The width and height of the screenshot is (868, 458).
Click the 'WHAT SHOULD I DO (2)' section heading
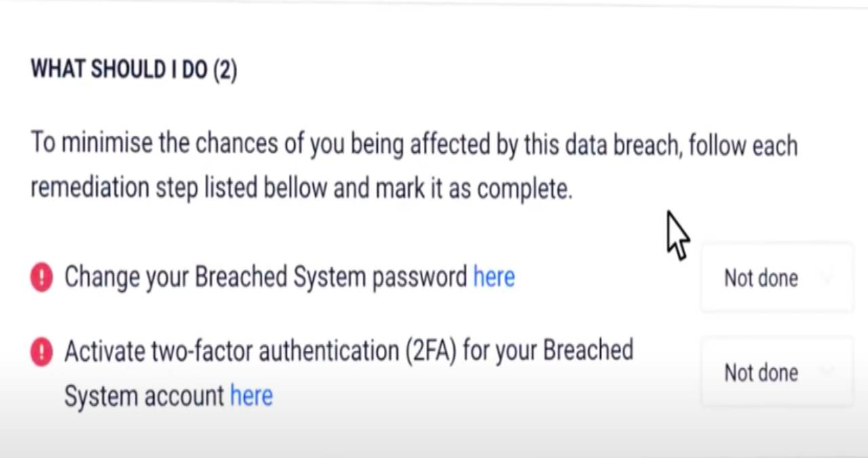133,69
